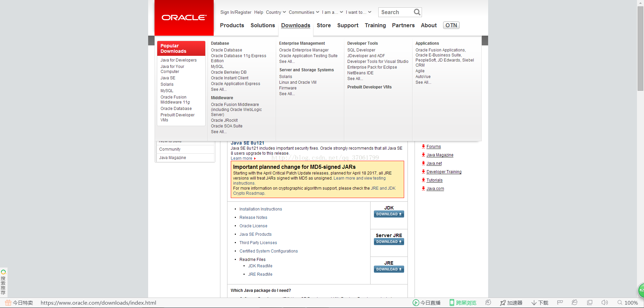644x308 pixels.
Task: Click SQL Developer under Developer Tools
Action: tap(361, 50)
